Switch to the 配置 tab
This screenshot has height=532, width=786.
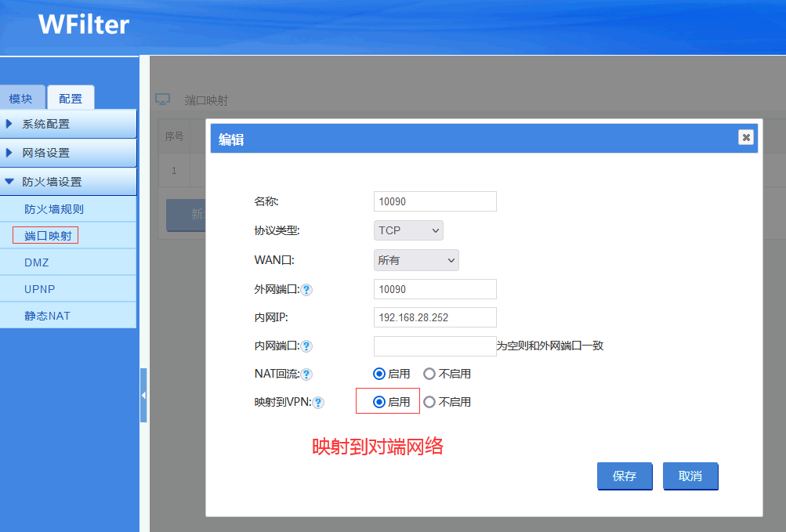tap(71, 98)
